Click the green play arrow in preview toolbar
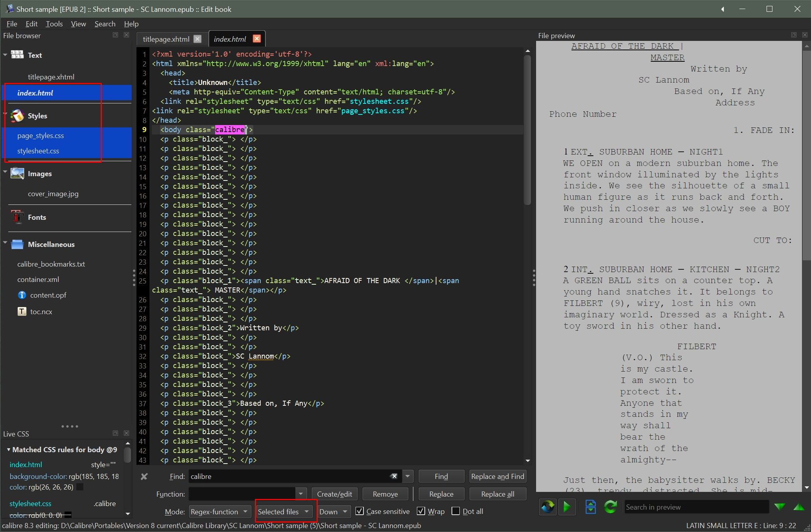 567,507
